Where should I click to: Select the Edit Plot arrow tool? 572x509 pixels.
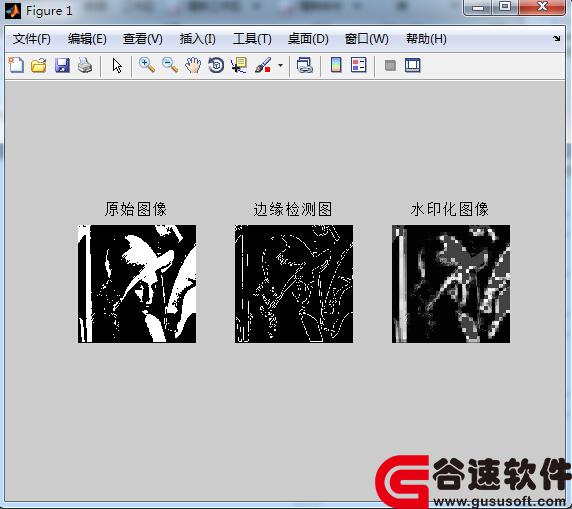pos(117,66)
